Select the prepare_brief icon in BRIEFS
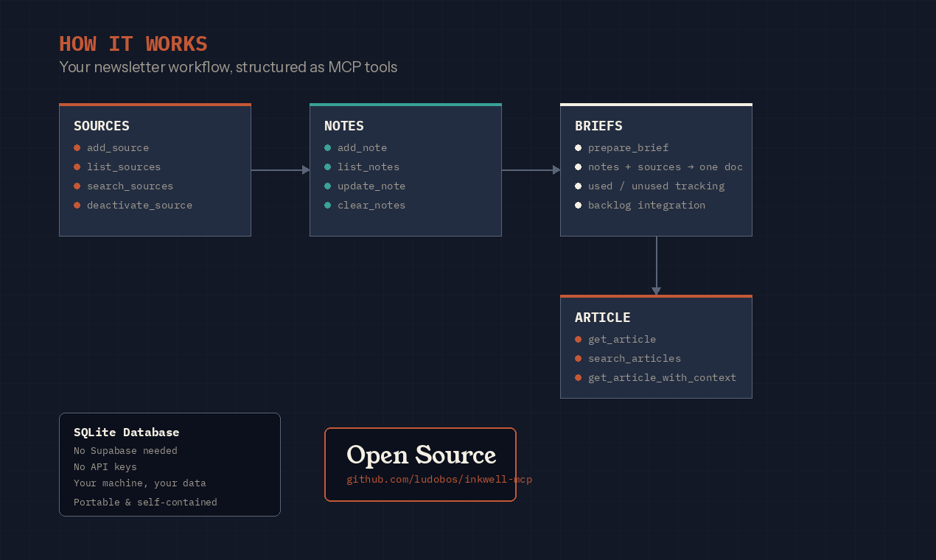 [x=578, y=147]
